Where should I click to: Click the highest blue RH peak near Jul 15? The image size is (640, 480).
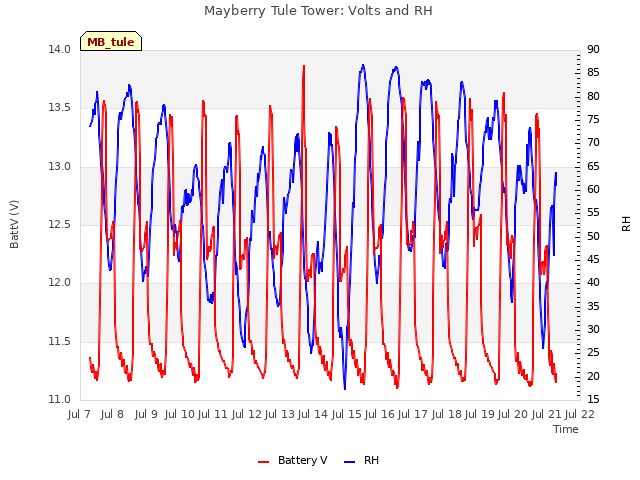pos(363,65)
